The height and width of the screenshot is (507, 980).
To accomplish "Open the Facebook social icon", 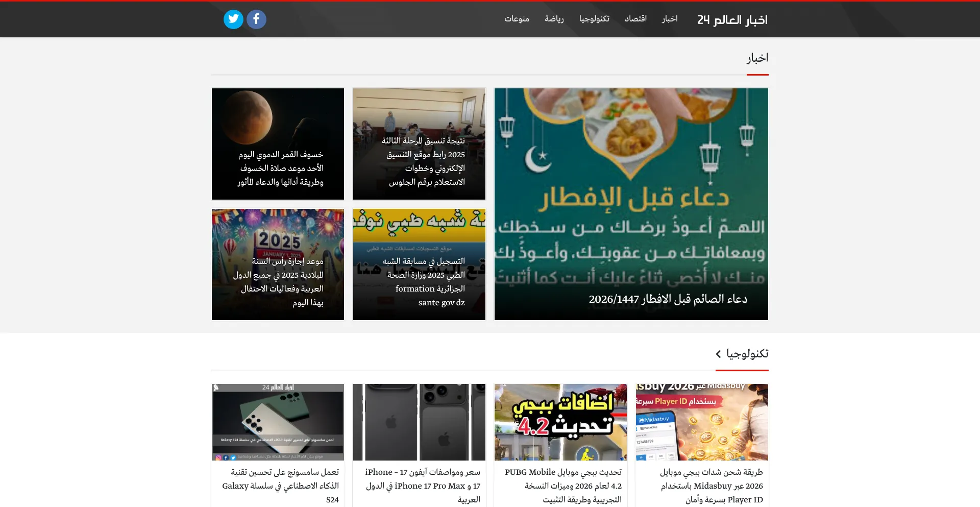I will coord(256,19).
